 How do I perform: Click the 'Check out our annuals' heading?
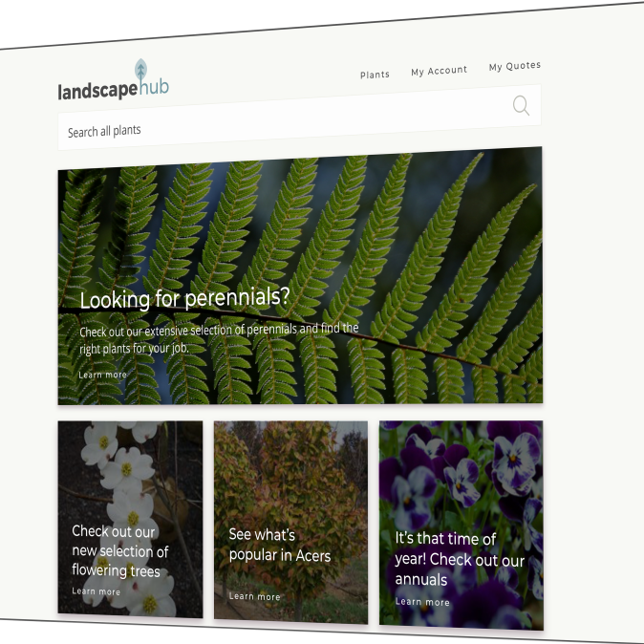460,559
